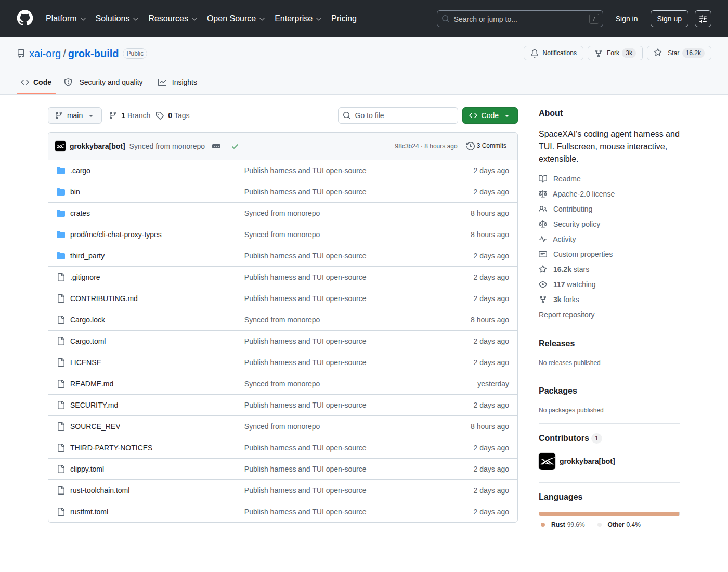Star the repository button
This screenshot has height=572, width=728.
click(x=679, y=53)
